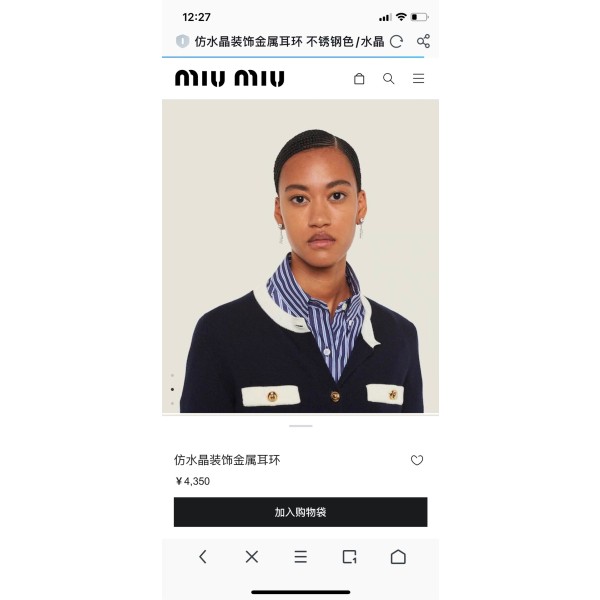This screenshot has width=600, height=600.
Task: Click the 加入购物袋 button
Action: click(x=300, y=512)
